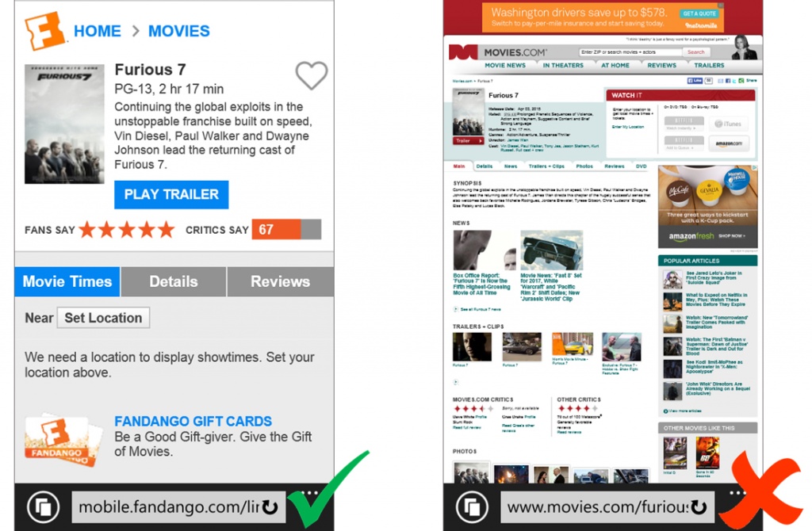Viewport: 812px width, 531px height.
Task: Open the IN THEATERS menu on Movies.com
Action: [x=563, y=66]
